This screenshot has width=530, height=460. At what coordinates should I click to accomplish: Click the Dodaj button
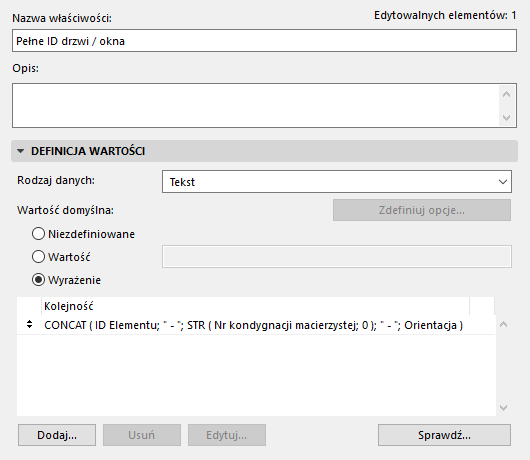coord(57,435)
